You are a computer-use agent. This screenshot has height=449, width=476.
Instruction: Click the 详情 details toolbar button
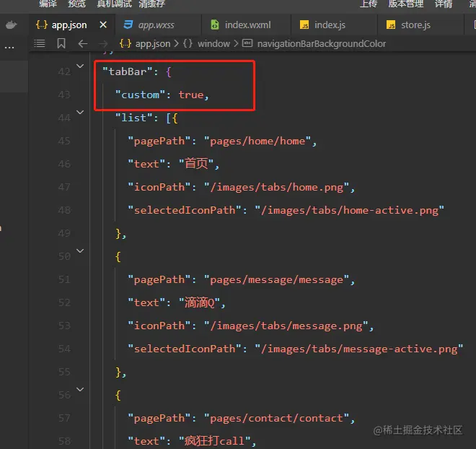pyautogui.click(x=444, y=4)
